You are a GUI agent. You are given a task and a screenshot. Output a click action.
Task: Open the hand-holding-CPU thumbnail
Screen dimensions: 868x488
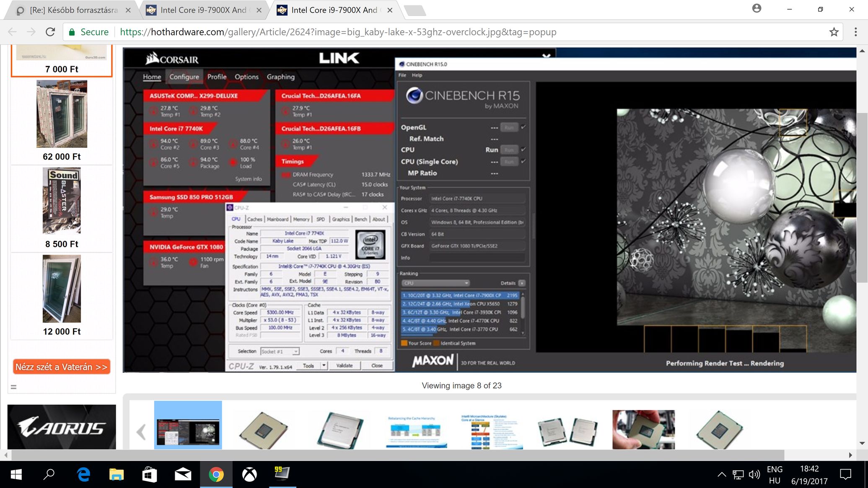[643, 430]
